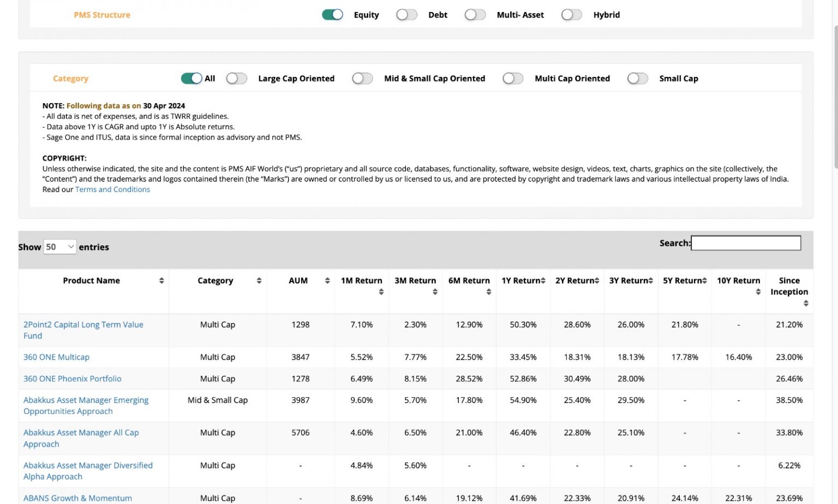Click the table Search input field

click(746, 243)
